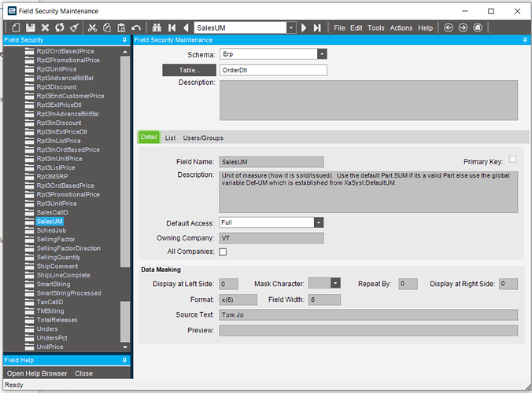The image size is (532, 393).
Task: Open the SalesUM navigation dropdown
Action: (x=291, y=28)
